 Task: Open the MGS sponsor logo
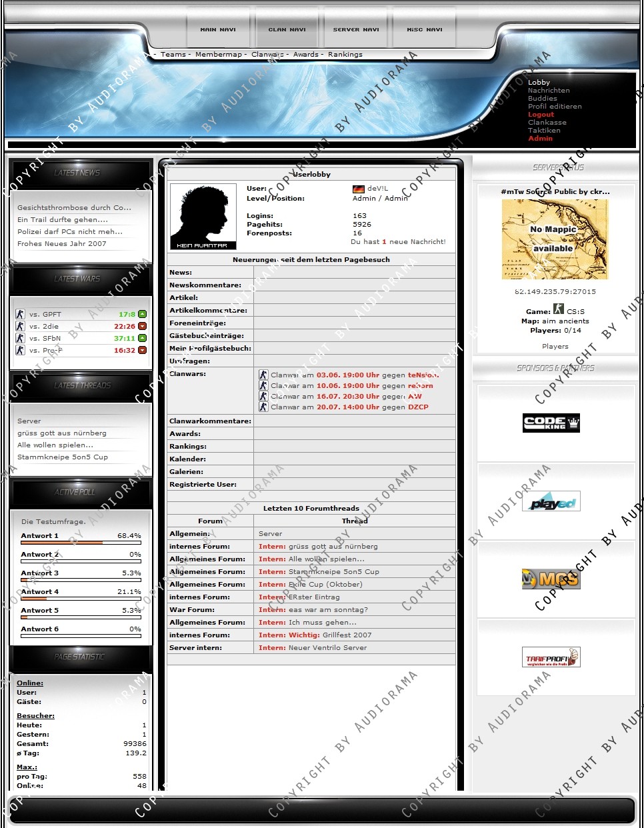tap(551, 579)
